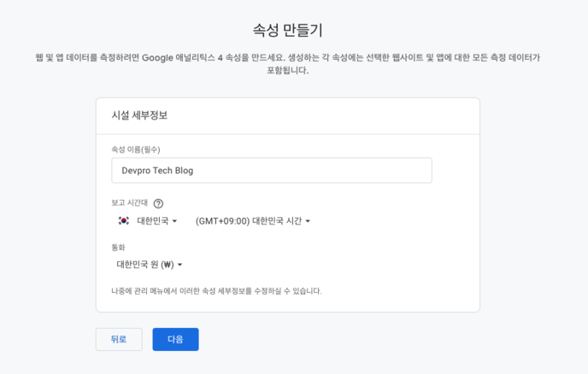
Task: Open the 대한민국 원 (₩) currency dropdown
Action: [x=145, y=265]
